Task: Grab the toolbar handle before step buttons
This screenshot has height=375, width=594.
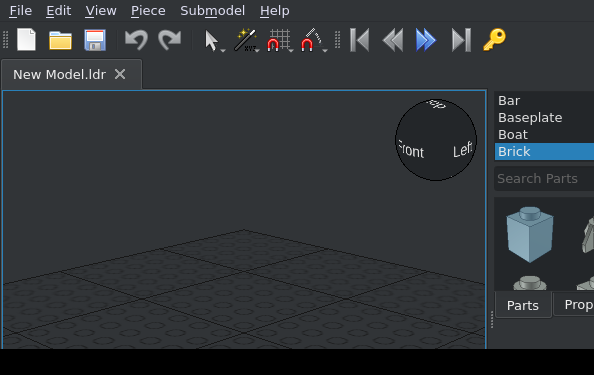Action: 338,40
